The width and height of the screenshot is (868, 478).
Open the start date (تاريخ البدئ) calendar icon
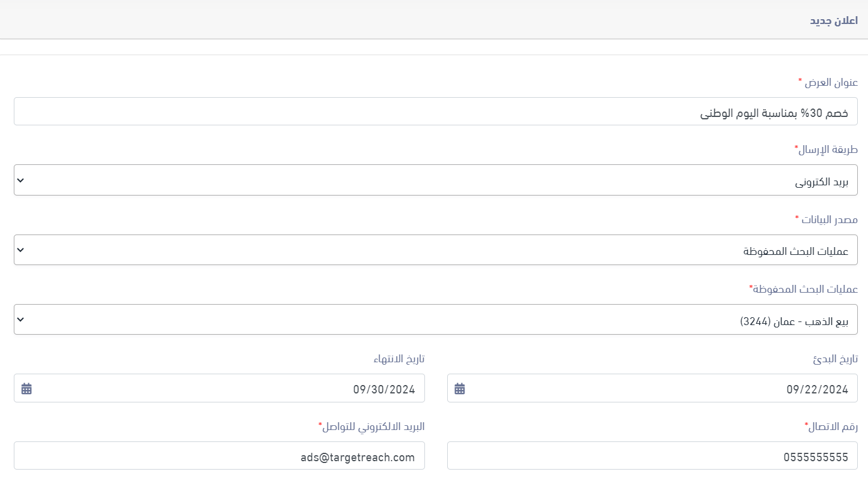460,389
